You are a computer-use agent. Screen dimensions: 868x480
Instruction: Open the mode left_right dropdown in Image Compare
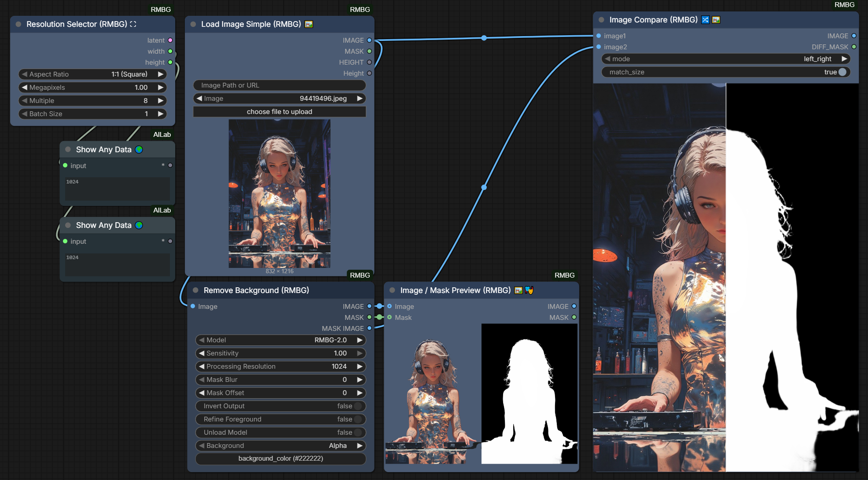coord(726,59)
